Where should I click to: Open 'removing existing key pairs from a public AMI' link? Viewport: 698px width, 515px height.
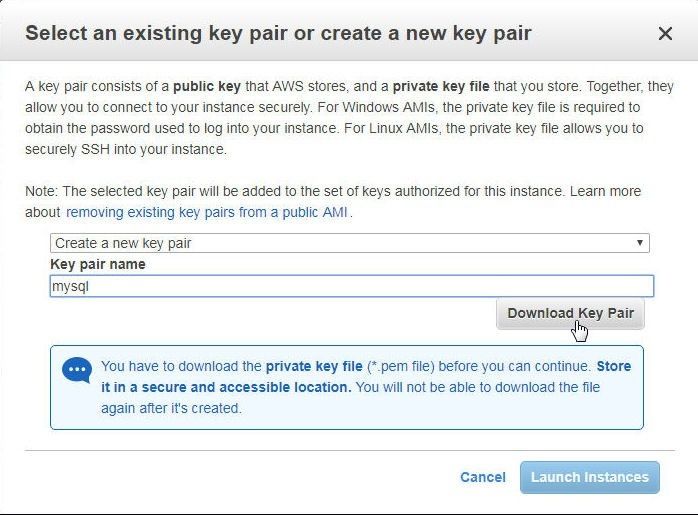[x=207, y=212]
